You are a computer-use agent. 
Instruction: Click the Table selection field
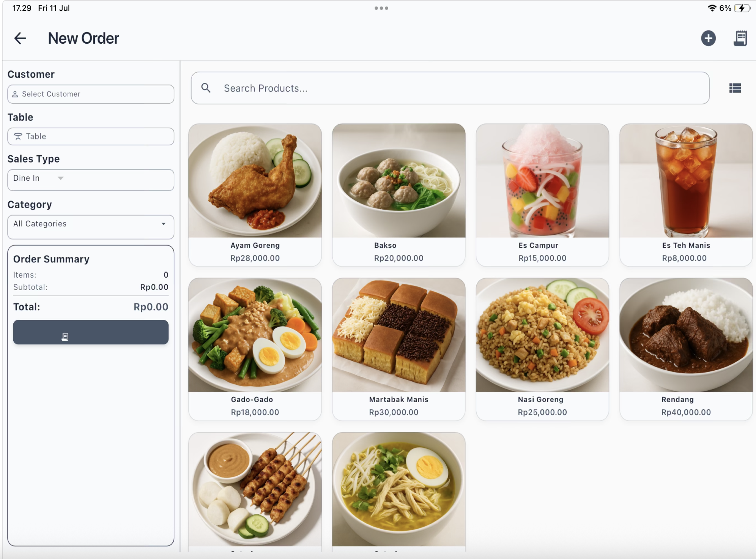coord(91,136)
